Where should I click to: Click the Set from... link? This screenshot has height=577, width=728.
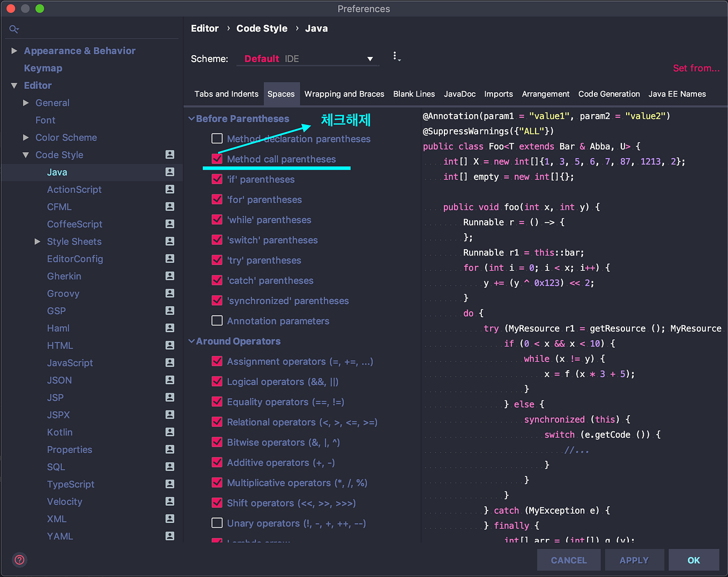[x=696, y=68]
